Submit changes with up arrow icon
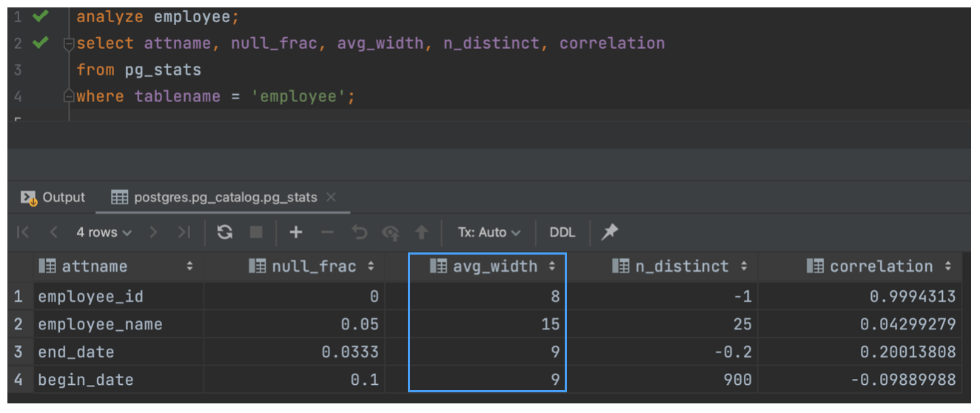Viewport: 980px width, 413px height. tap(422, 232)
